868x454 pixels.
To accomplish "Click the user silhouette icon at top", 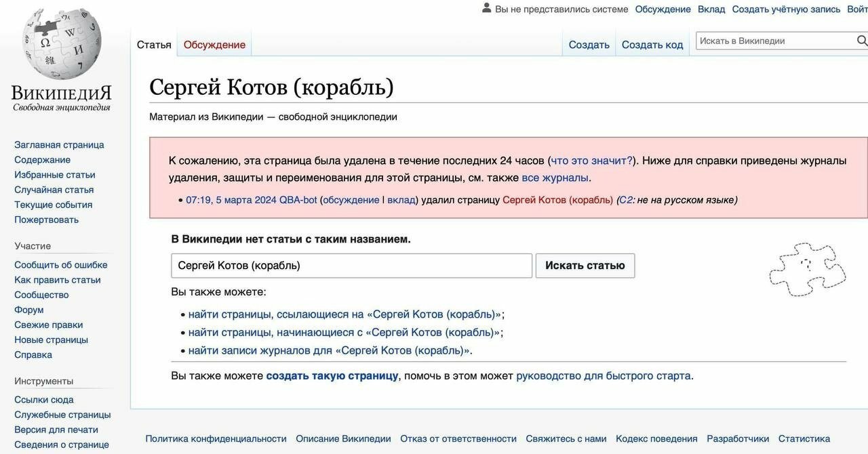I will pos(486,8).
